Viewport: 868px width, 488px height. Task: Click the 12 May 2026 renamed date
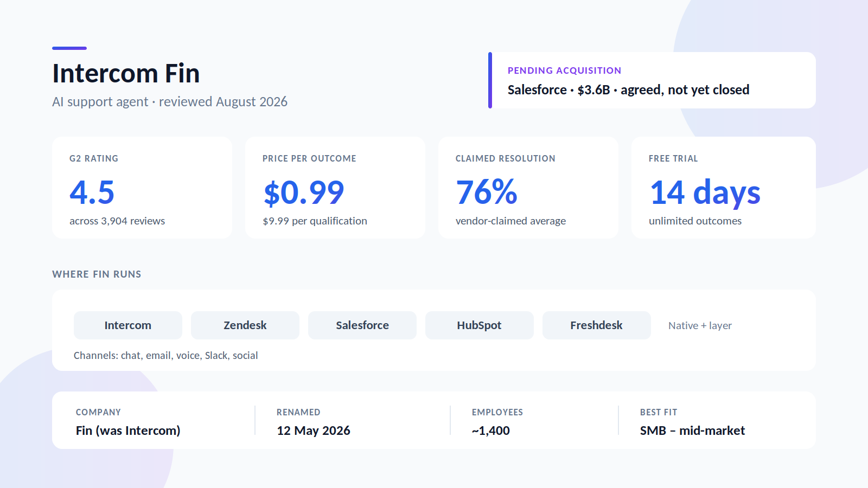[314, 431]
